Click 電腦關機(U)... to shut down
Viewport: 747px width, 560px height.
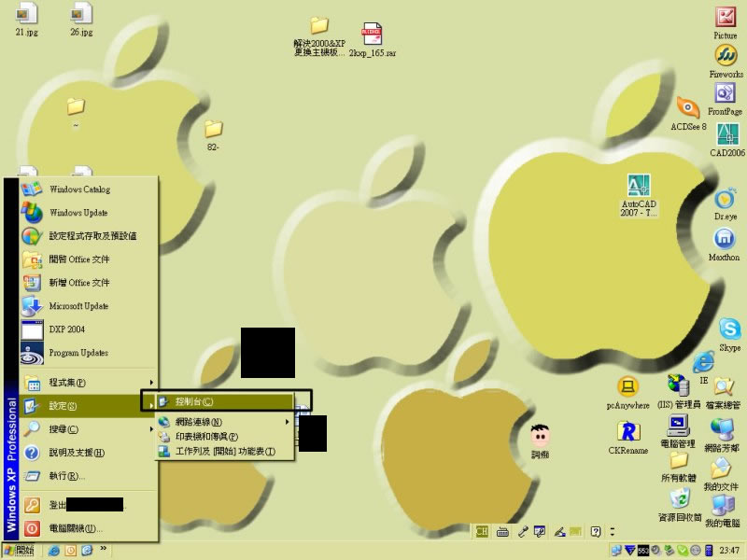[x=88, y=528]
